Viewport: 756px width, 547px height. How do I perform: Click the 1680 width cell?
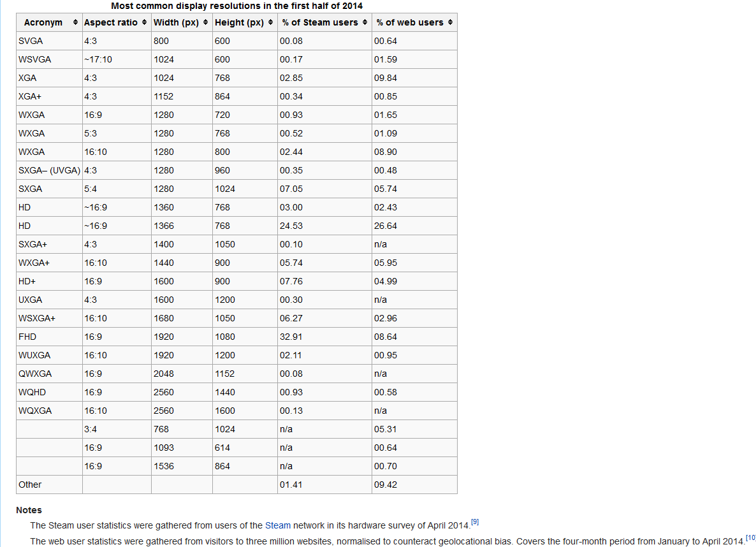pyautogui.click(x=182, y=318)
